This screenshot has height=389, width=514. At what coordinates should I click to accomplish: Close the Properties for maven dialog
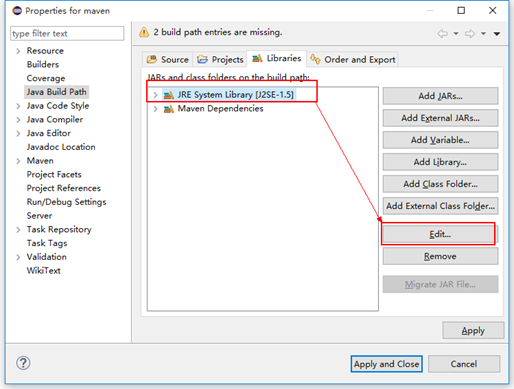click(x=492, y=11)
